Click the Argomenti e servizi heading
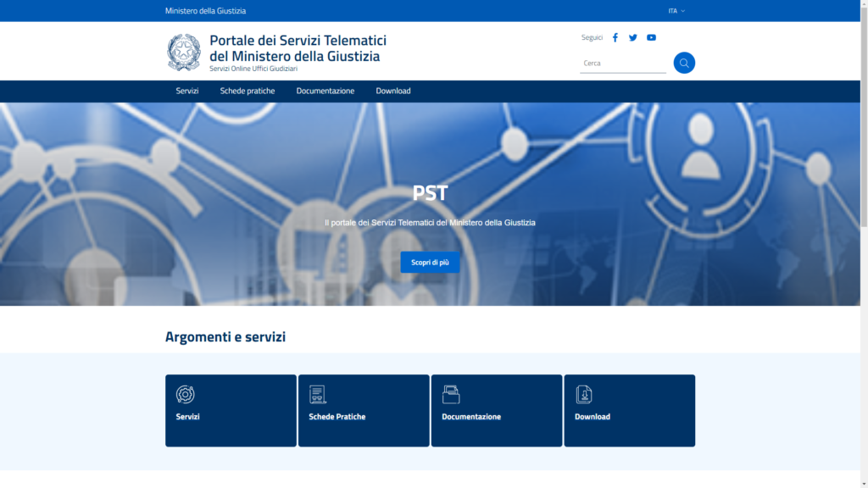Viewport: 868px width, 488px height. coord(225,336)
